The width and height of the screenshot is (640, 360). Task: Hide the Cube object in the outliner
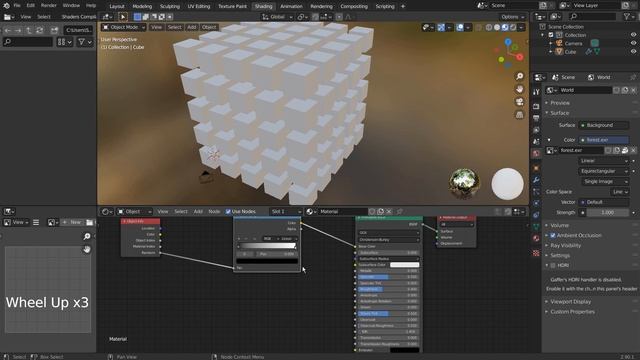point(633,52)
